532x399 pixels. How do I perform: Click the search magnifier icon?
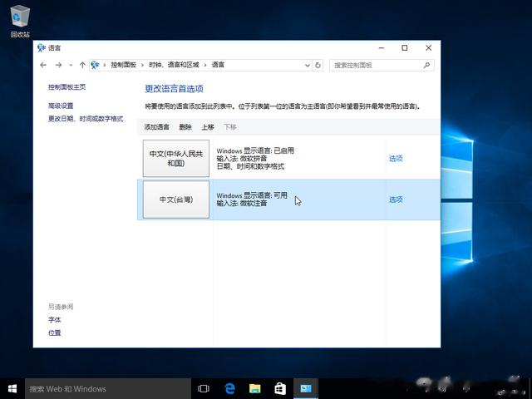tap(426, 65)
